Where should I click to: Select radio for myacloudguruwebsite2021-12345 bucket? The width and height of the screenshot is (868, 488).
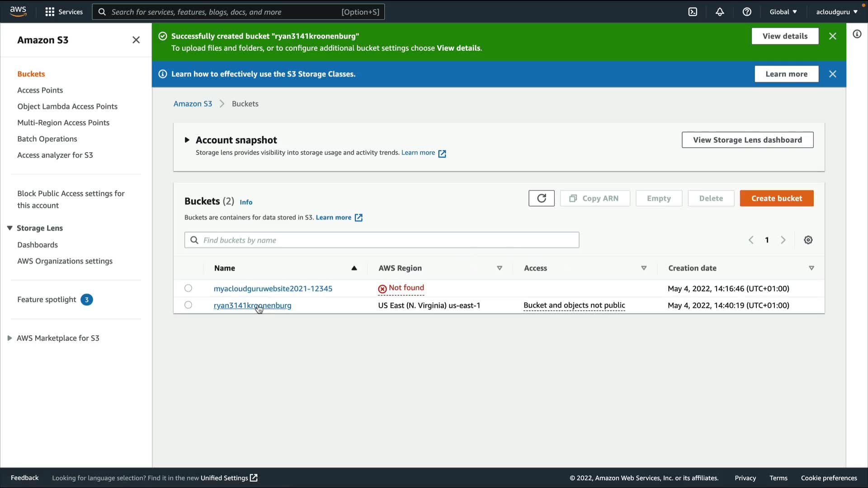(x=188, y=288)
